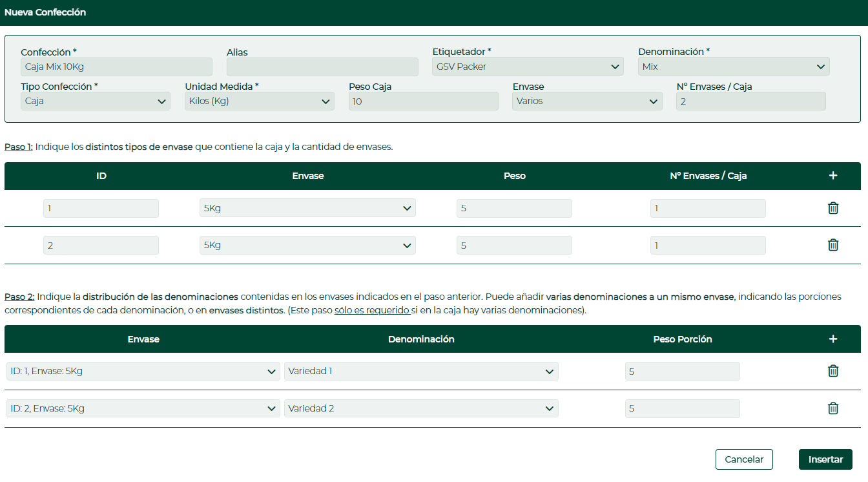The image size is (868, 482).
Task: Open the Unidad Medida dropdown
Action: tap(260, 101)
